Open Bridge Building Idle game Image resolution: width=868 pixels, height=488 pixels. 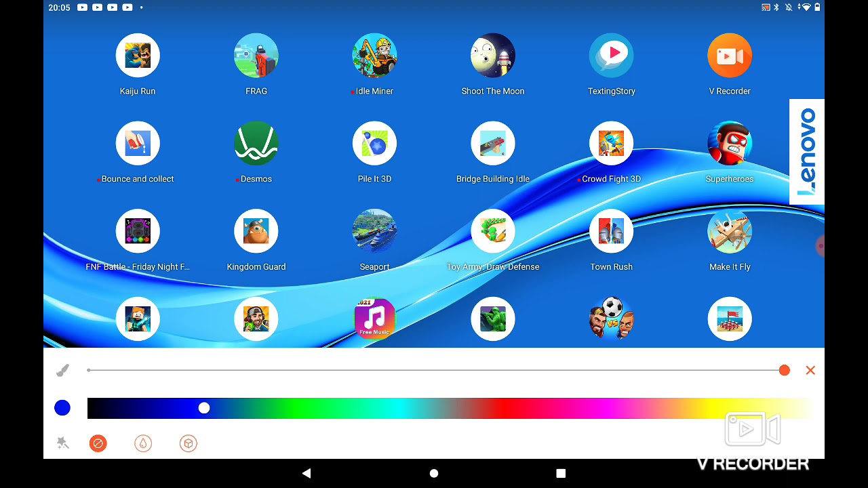493,143
